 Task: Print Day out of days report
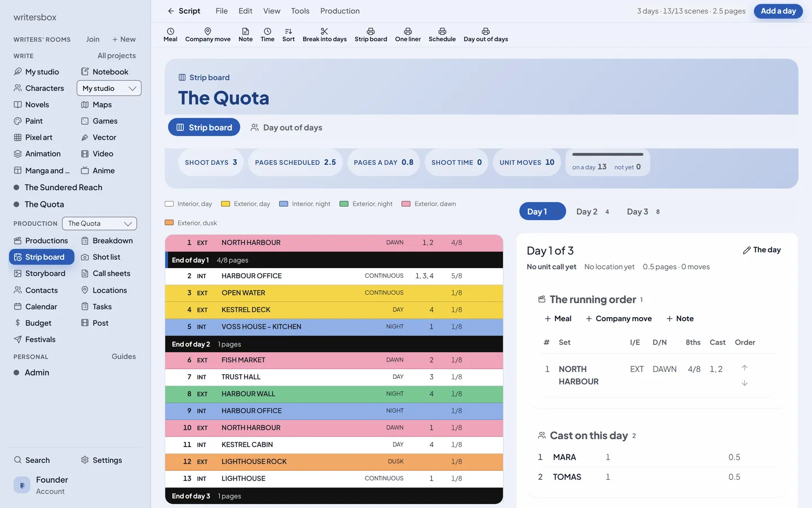pyautogui.click(x=486, y=35)
